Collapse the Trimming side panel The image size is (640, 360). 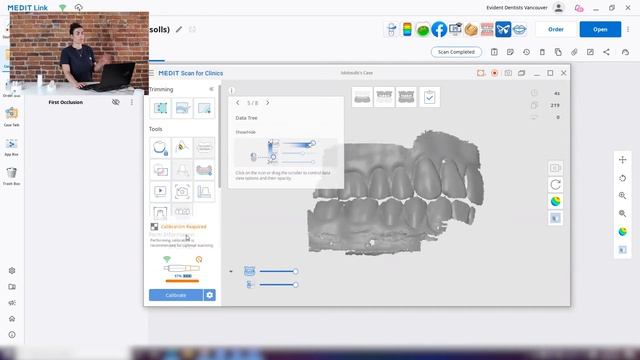[x=211, y=89]
